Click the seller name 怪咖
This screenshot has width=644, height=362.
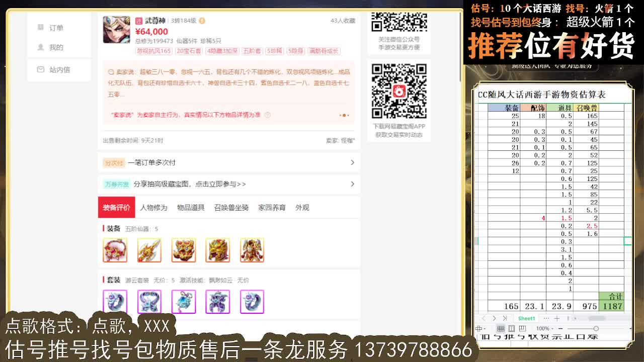[347, 141]
